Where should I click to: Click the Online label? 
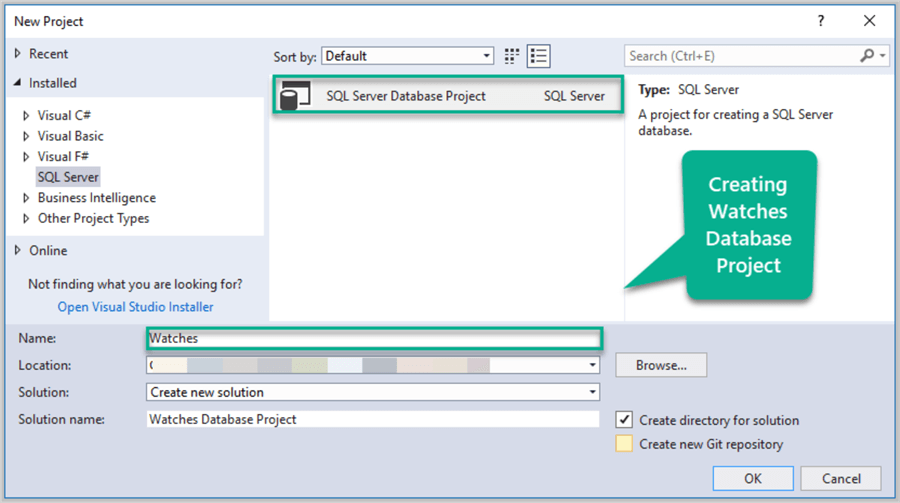click(48, 250)
